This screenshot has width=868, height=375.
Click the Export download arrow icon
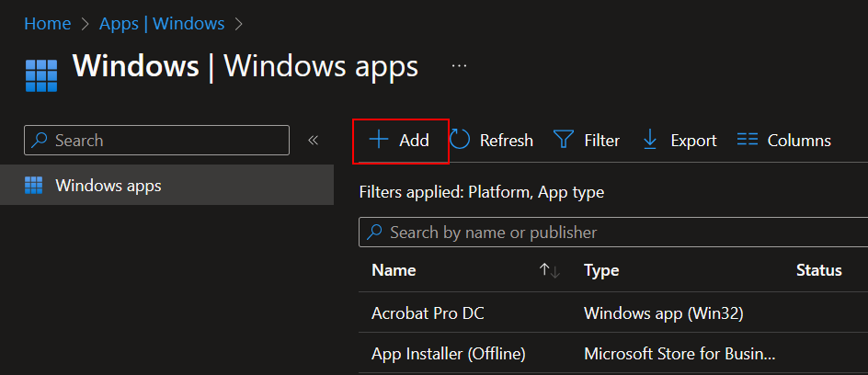(x=651, y=140)
